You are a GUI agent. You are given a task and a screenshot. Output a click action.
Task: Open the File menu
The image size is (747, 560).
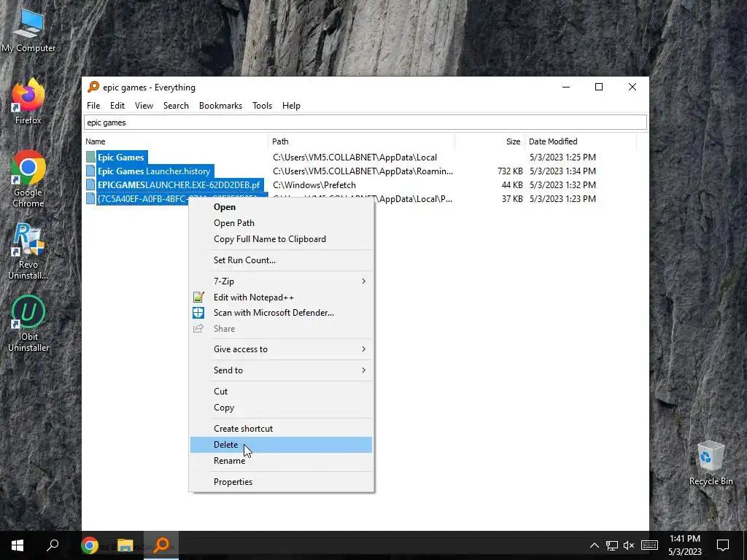[x=93, y=106]
